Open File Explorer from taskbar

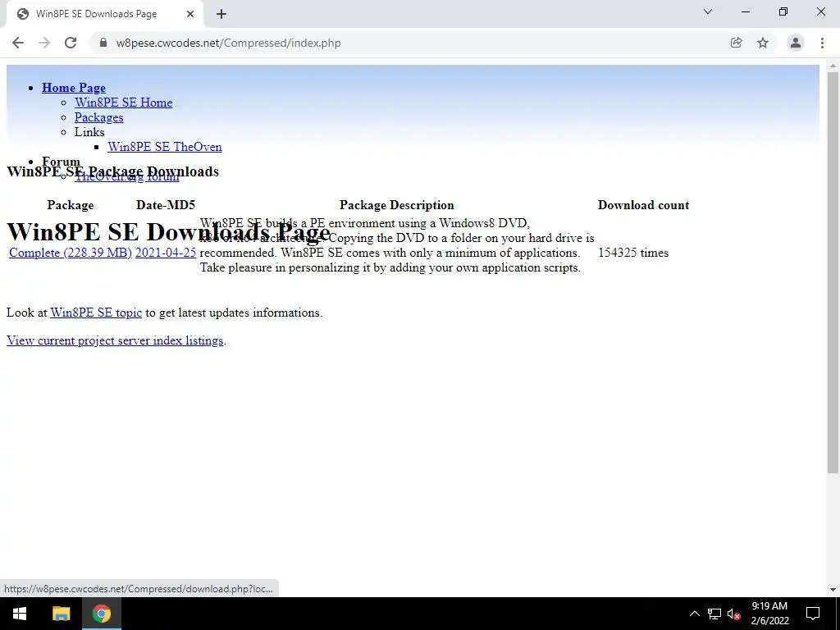tap(61, 614)
